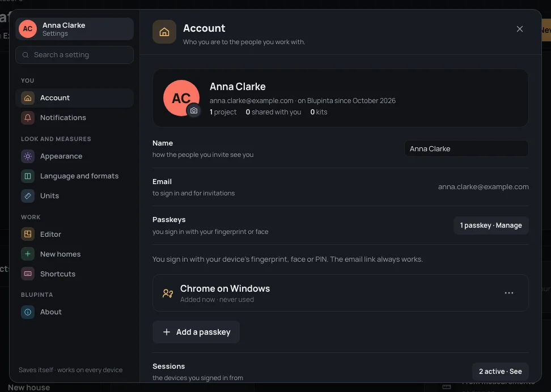Image resolution: width=551 pixels, height=392 pixels.
Task: Click the email address in the Email row
Action: point(483,187)
